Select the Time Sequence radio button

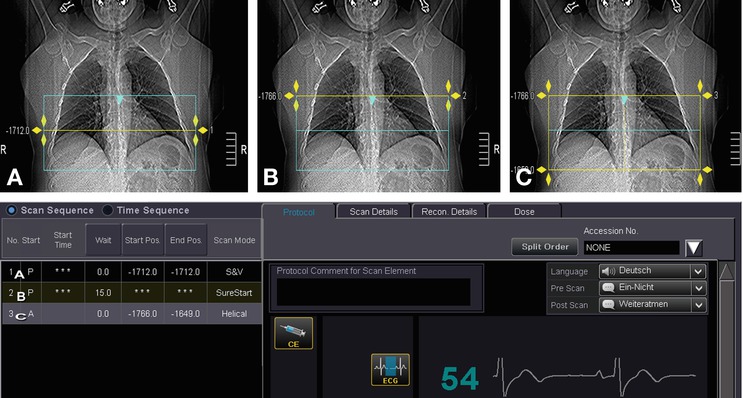pyautogui.click(x=108, y=210)
